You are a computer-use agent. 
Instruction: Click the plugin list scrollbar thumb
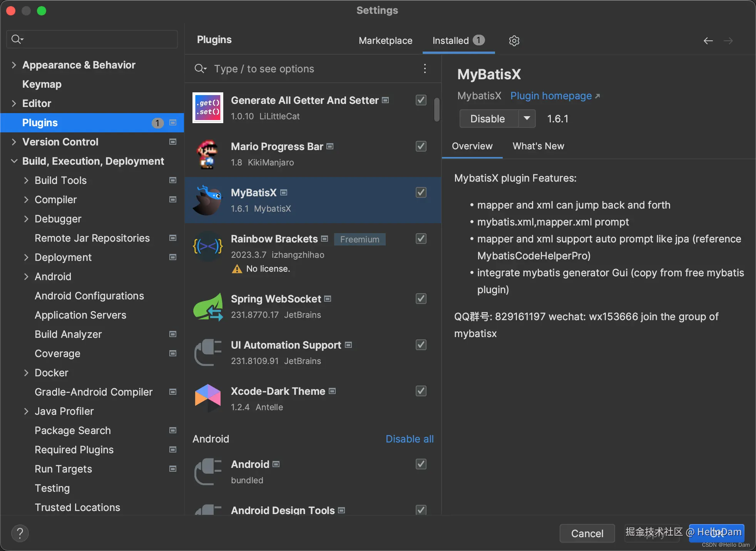click(x=437, y=110)
